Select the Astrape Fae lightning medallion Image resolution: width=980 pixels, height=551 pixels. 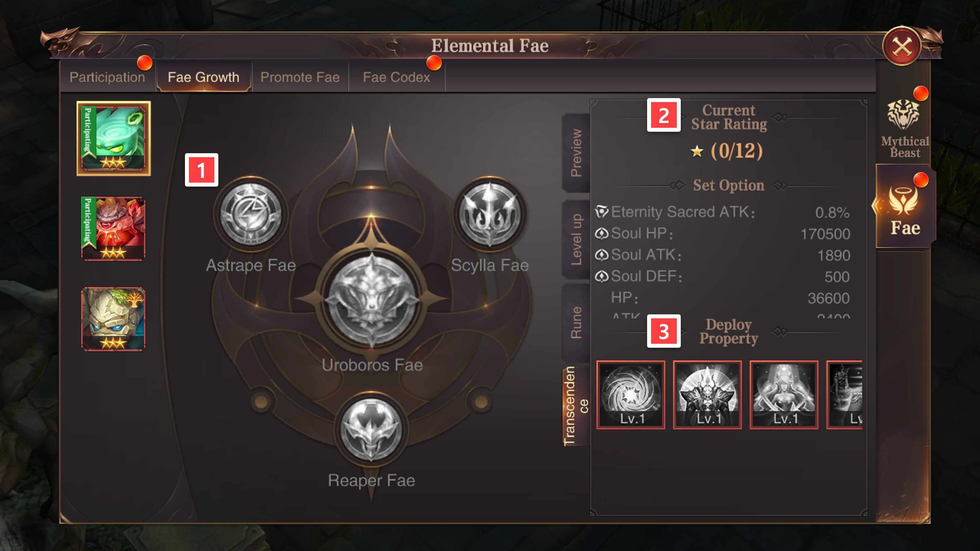click(251, 214)
